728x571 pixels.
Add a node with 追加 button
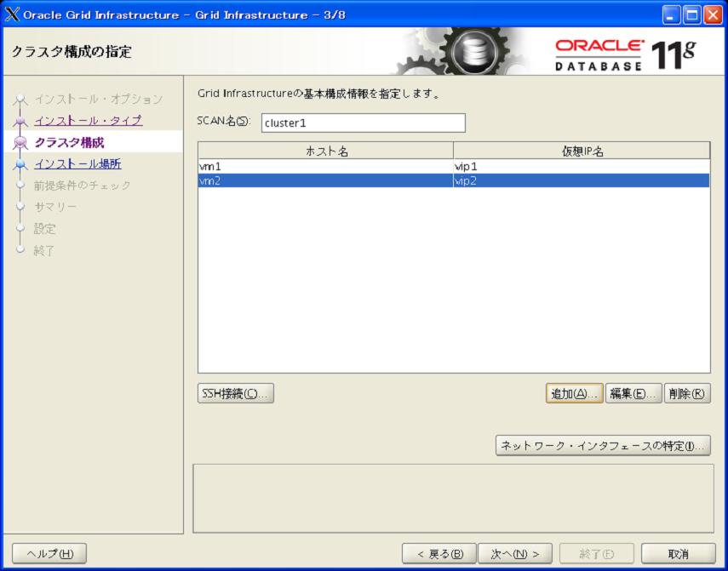point(575,393)
